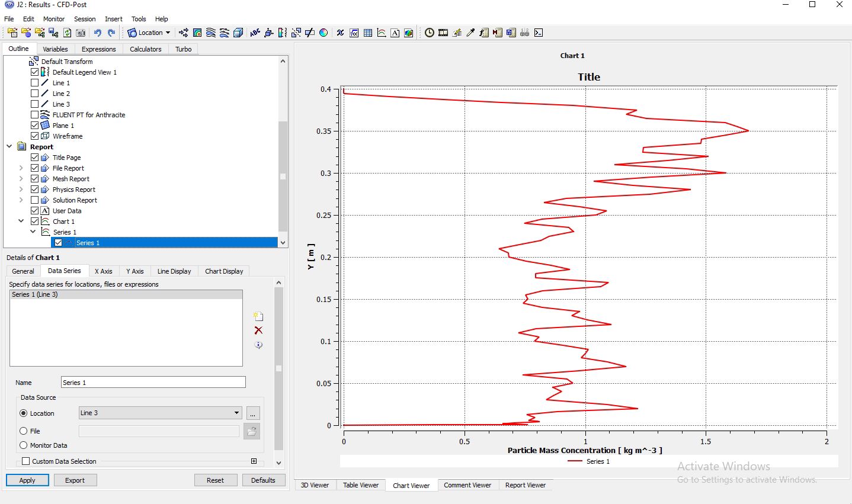The height and width of the screenshot is (504, 852).
Task: Switch to the Variables tab
Action: [55, 49]
